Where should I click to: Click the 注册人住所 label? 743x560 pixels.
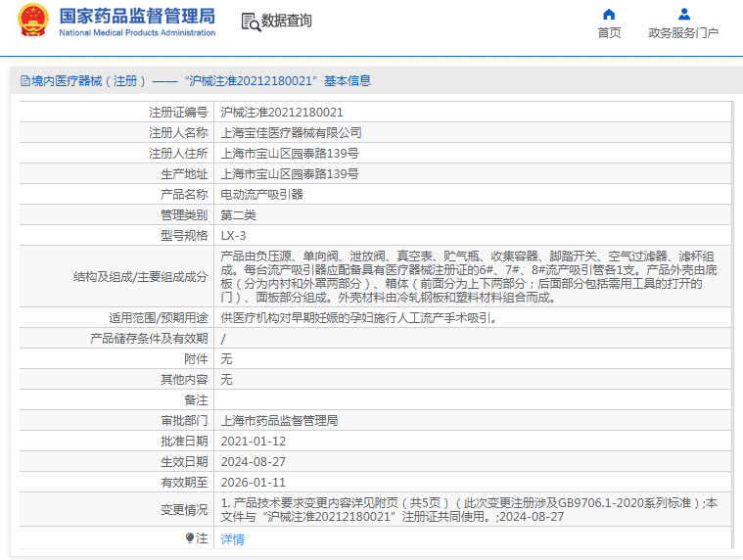[178, 154]
